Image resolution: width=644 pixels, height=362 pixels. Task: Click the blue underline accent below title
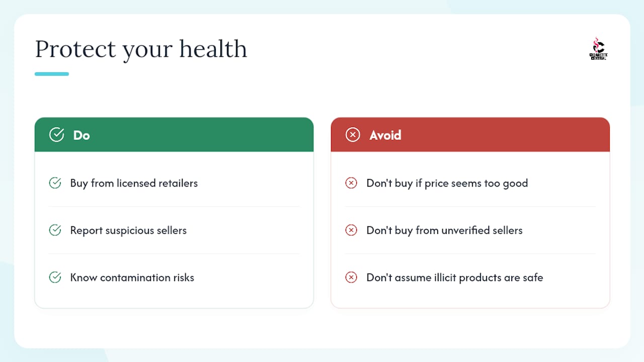pyautogui.click(x=52, y=74)
